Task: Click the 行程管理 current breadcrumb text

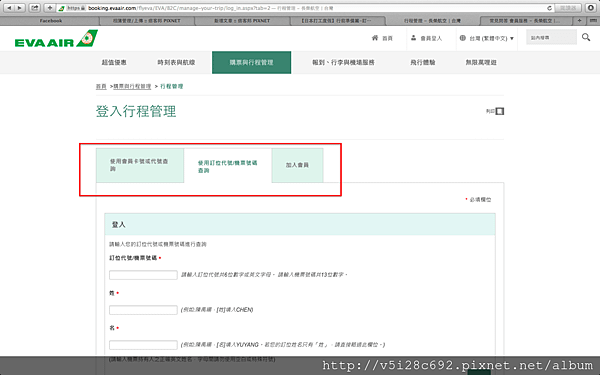Action: pyautogui.click(x=172, y=86)
